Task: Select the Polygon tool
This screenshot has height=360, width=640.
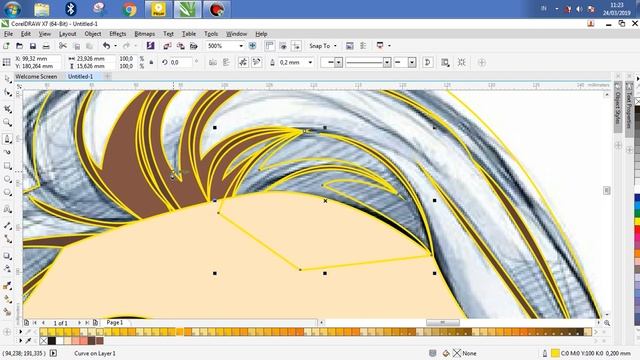Action: tap(7, 192)
